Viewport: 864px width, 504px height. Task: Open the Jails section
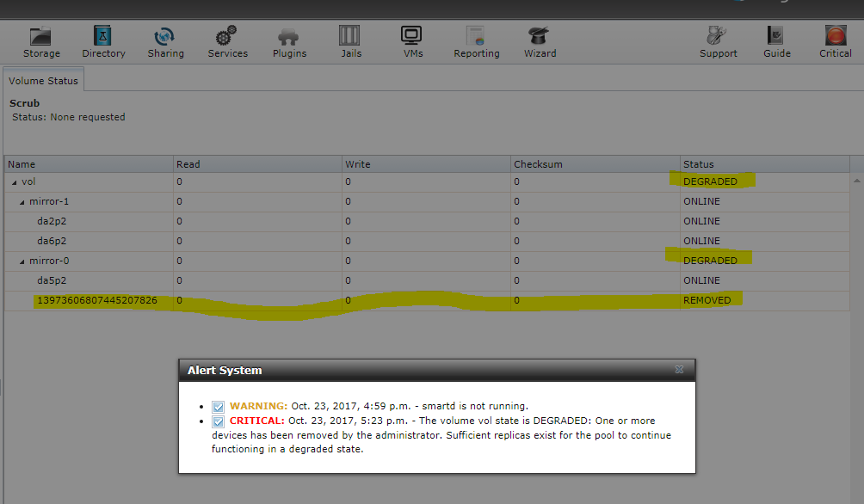tap(350, 42)
